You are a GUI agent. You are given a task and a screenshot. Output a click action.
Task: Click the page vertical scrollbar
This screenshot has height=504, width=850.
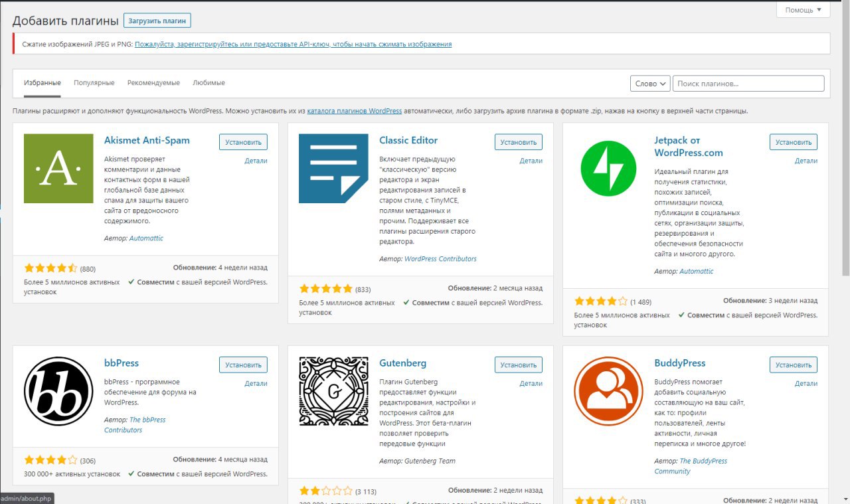tap(846, 139)
